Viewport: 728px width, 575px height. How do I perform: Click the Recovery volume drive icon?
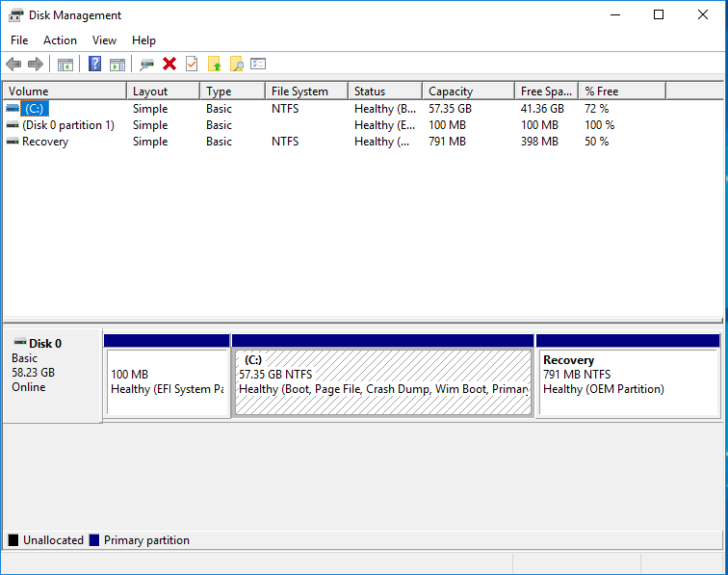coord(13,142)
